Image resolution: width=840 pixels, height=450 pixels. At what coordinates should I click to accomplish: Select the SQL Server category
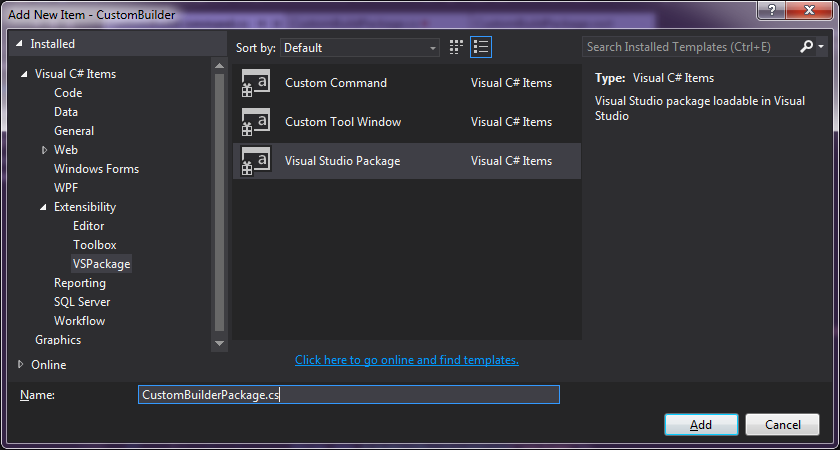pyautogui.click(x=82, y=302)
